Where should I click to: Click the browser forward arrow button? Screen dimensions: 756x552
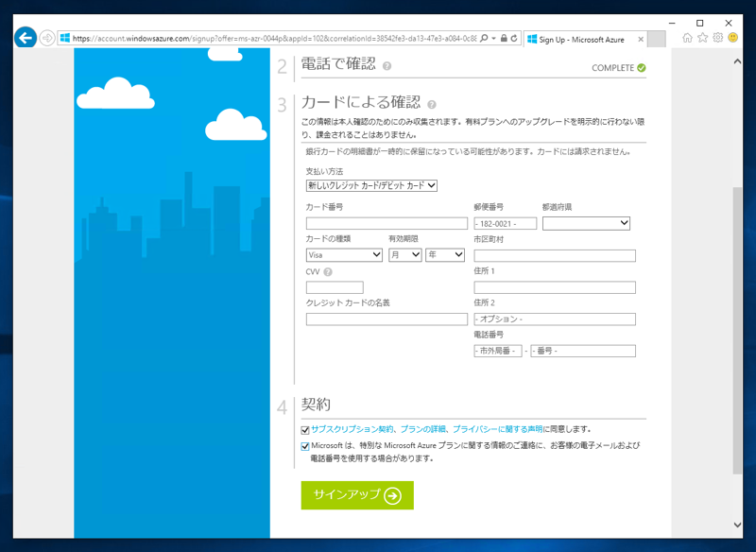46,38
